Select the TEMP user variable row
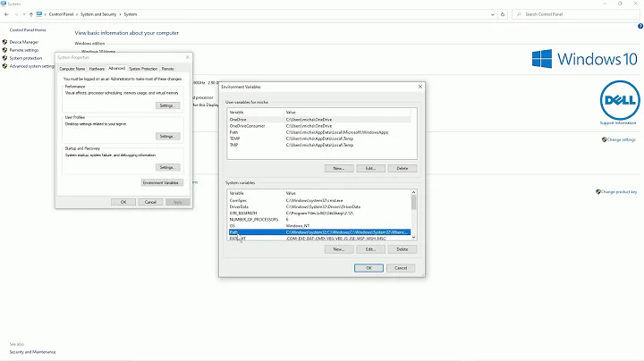The image size is (644, 361). 319,139
